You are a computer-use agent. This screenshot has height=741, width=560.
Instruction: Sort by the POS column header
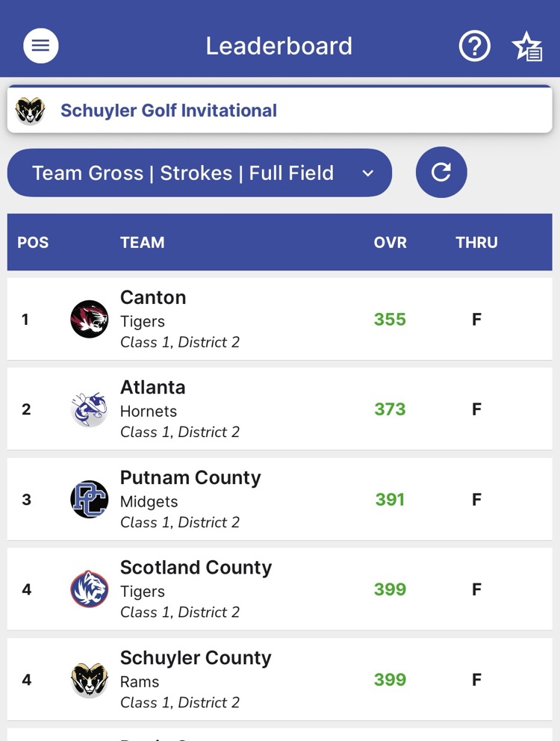point(33,242)
